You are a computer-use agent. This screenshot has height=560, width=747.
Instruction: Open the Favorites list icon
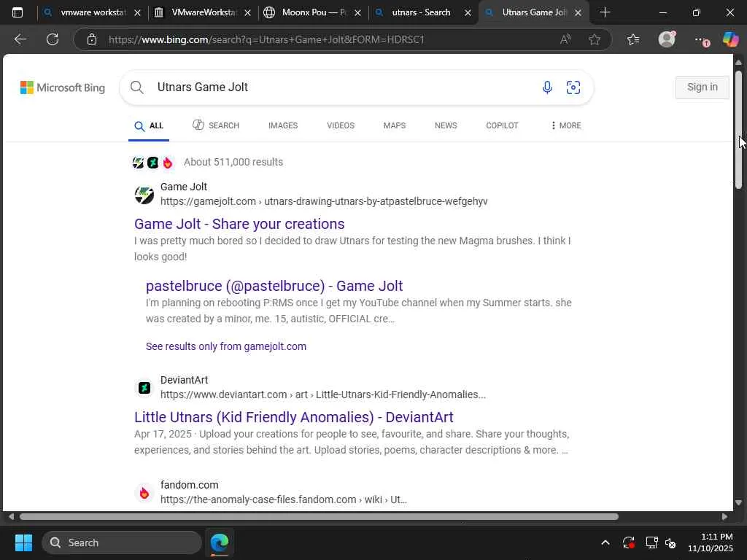pyautogui.click(x=633, y=39)
